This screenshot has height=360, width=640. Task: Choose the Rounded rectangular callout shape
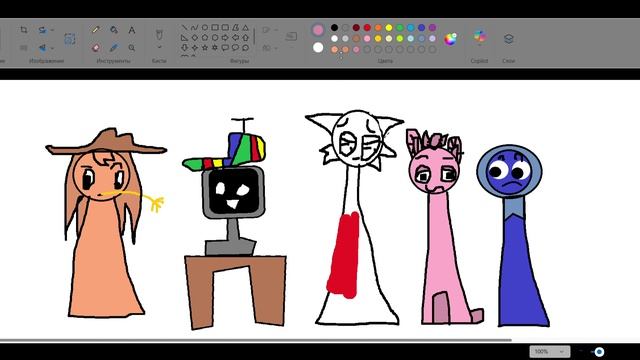pyautogui.click(x=225, y=48)
